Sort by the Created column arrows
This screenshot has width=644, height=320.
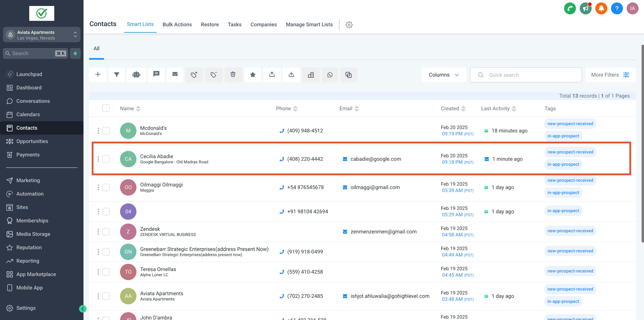click(463, 109)
